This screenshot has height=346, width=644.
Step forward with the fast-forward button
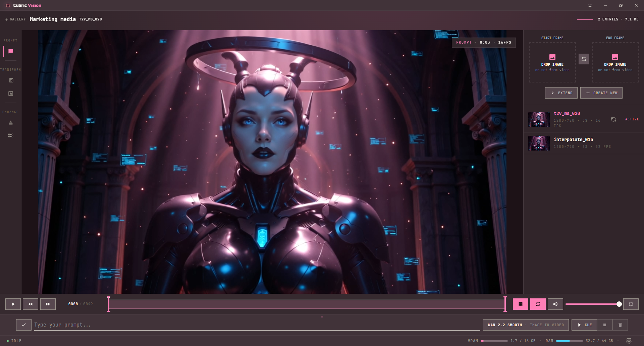(48, 304)
